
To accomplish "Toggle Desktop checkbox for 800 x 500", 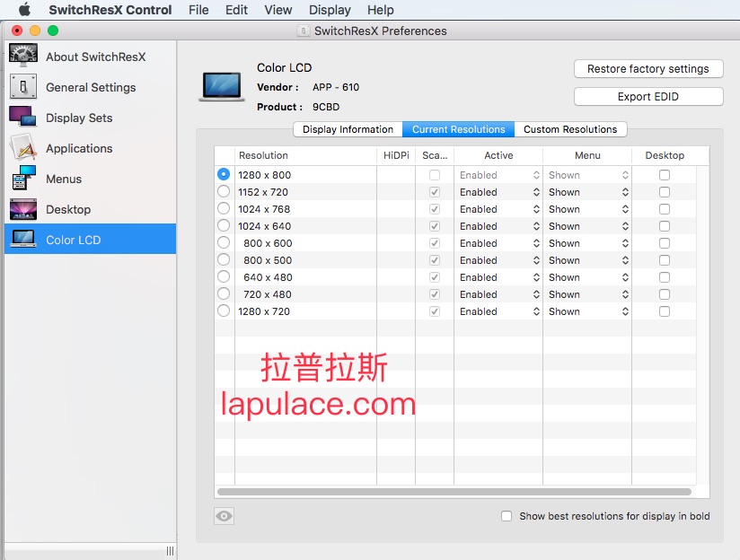I will (665, 260).
